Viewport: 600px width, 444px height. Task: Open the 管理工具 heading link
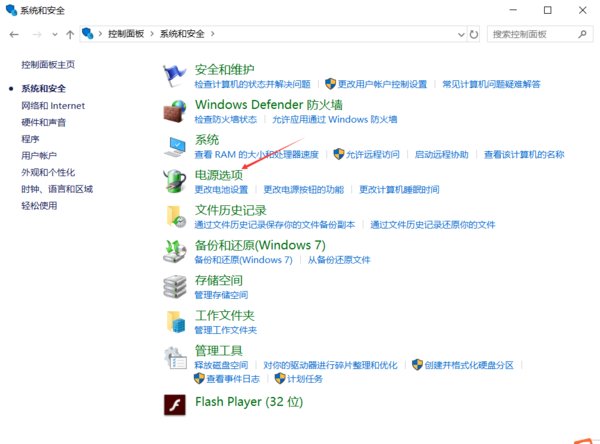tap(218, 350)
